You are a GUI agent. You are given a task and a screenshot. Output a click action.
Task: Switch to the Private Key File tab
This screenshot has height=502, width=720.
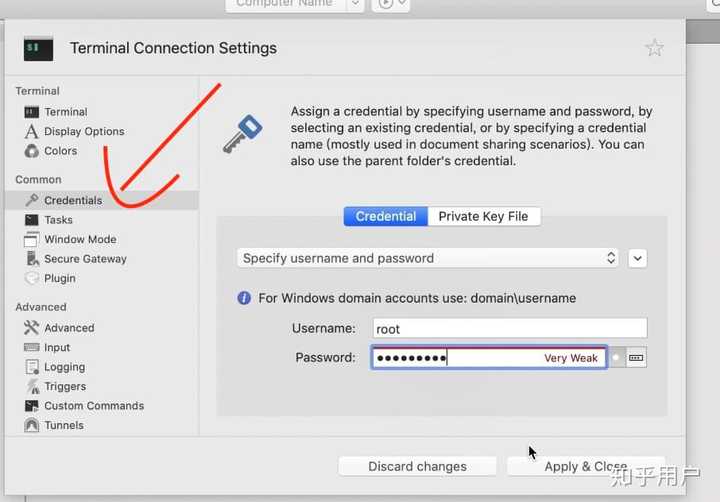click(484, 216)
